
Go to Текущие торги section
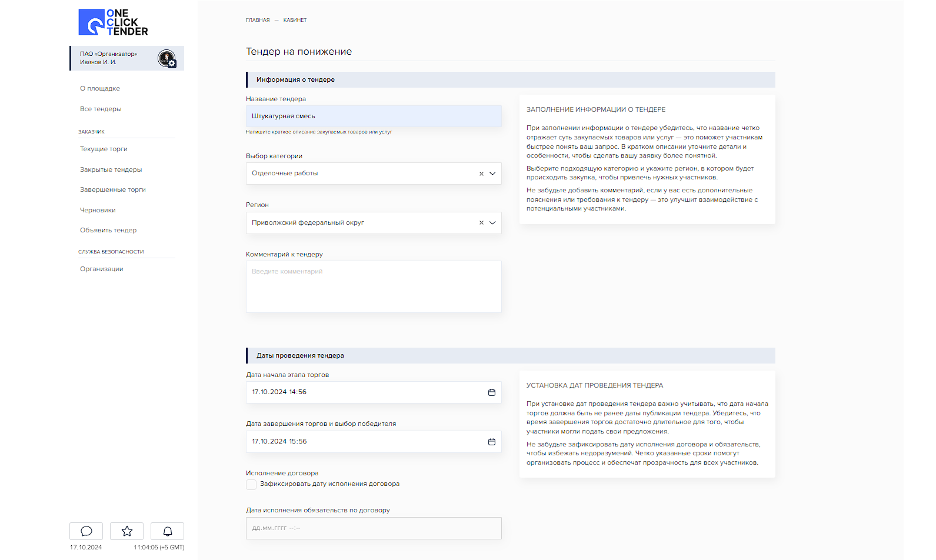(104, 149)
